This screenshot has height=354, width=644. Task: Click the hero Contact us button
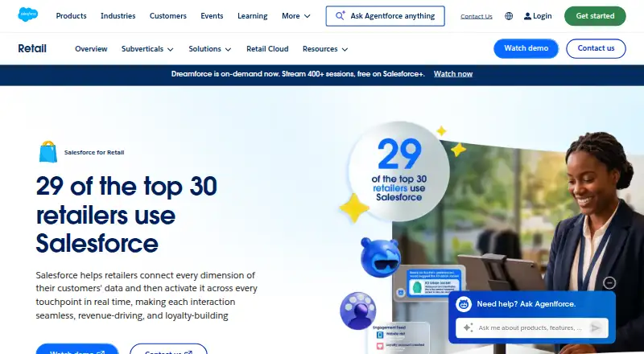168,349
